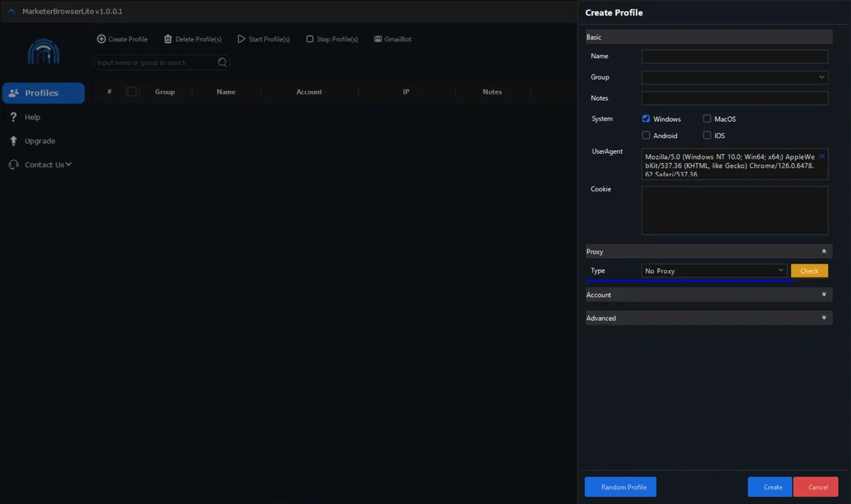Click the Delete Profile(s) trash icon
The width and height of the screenshot is (851, 504).
click(168, 39)
